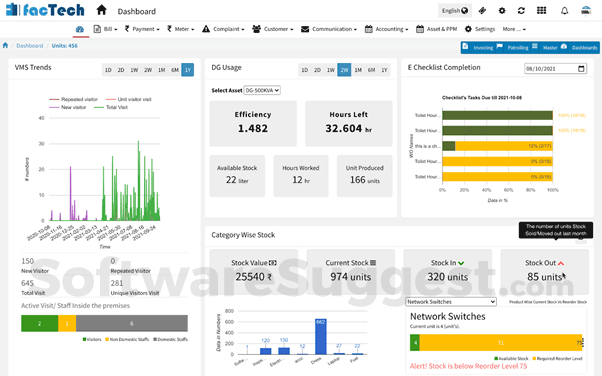Image resolution: width=602 pixels, height=376 pixels.
Task: Open the home icon beside the logo
Action: (101, 10)
